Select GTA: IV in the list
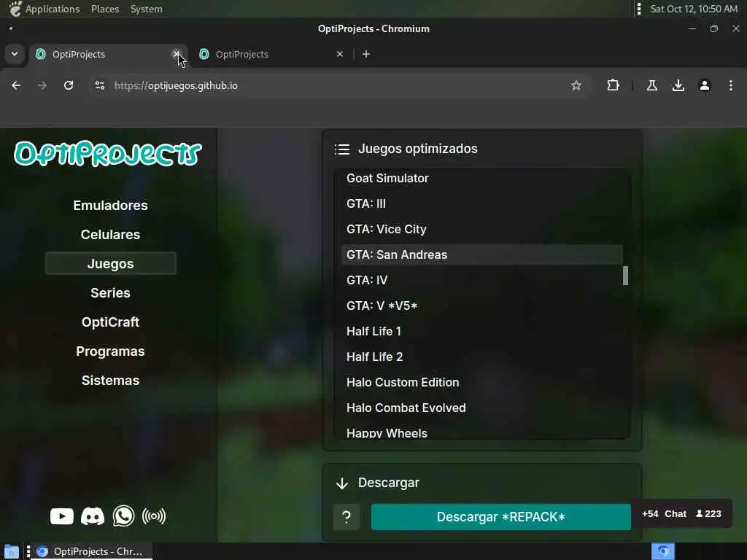This screenshot has width=747, height=560. (x=481, y=280)
